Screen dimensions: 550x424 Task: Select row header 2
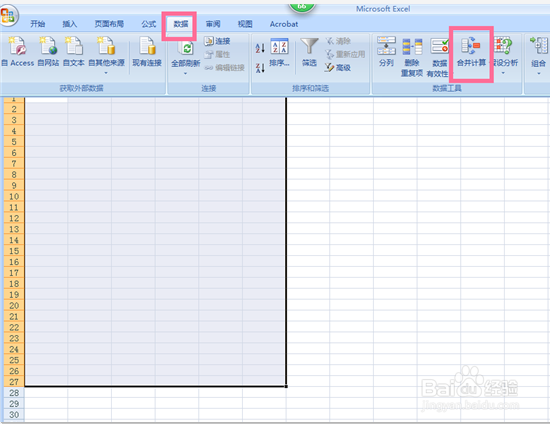coord(14,109)
